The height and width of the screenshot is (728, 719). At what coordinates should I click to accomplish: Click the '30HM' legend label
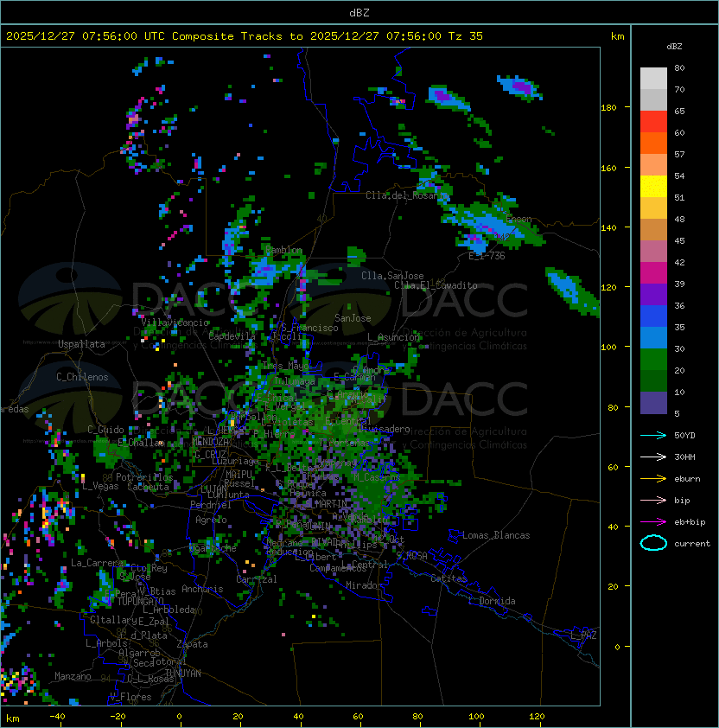tap(684, 457)
